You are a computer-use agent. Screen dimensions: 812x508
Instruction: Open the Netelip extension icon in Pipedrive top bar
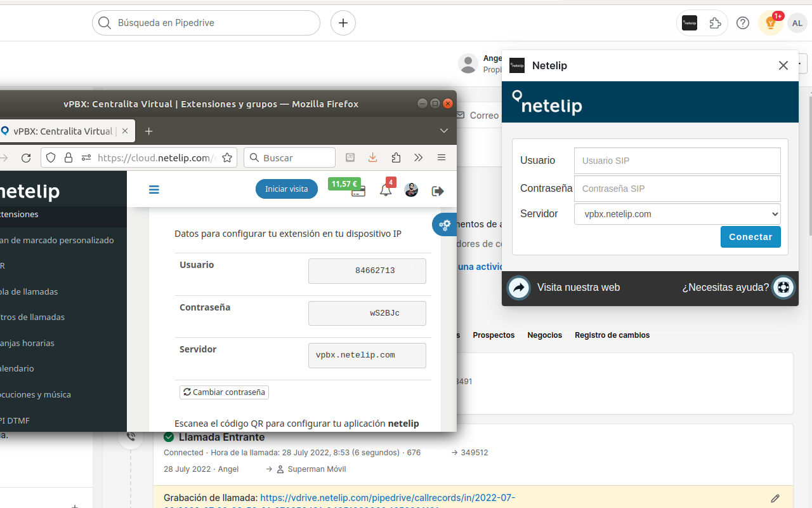click(690, 23)
